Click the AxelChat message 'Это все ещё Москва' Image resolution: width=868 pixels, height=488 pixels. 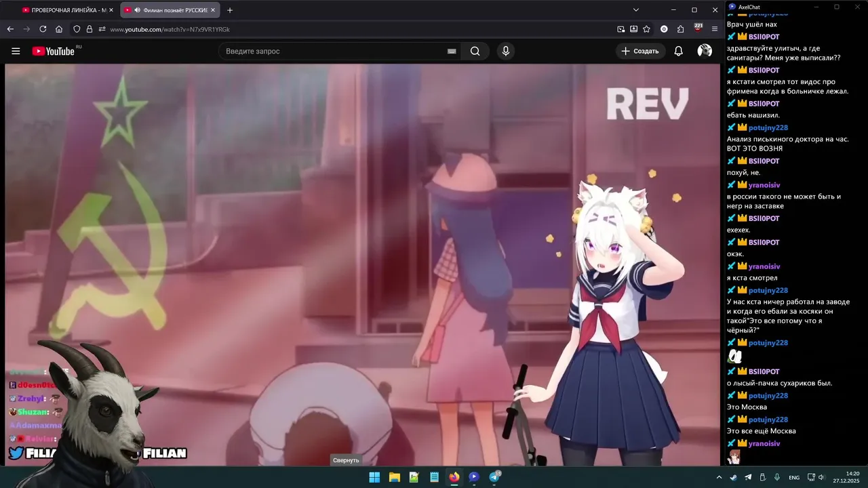click(x=761, y=431)
